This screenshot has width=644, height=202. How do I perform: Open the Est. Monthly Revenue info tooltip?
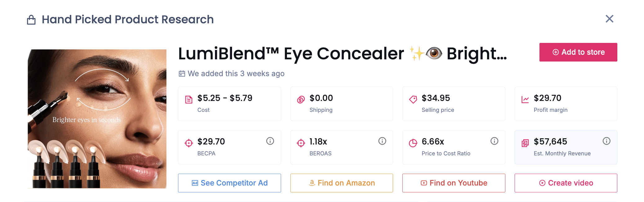pos(607,141)
